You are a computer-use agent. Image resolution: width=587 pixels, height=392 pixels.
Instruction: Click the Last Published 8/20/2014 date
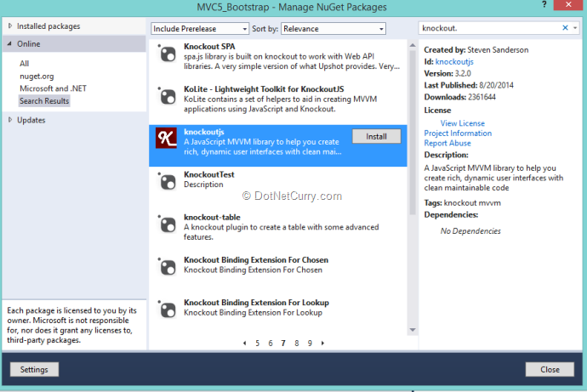click(x=496, y=85)
